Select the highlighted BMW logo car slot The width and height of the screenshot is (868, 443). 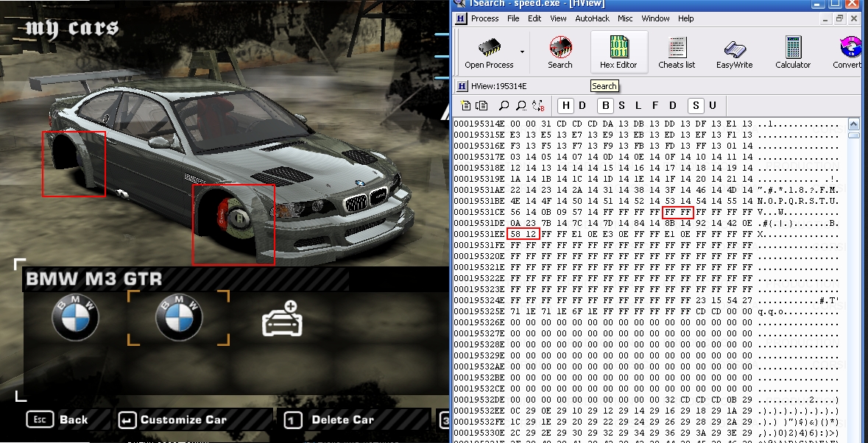tap(179, 317)
